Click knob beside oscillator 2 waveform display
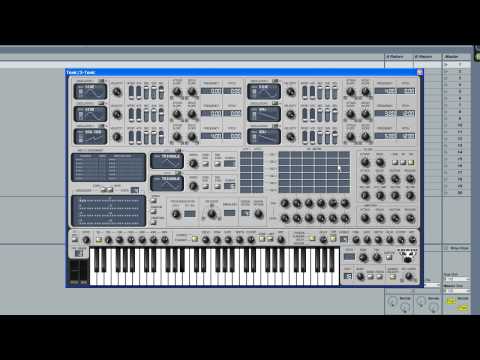Screen dimensions: 480x360 pos(117,114)
